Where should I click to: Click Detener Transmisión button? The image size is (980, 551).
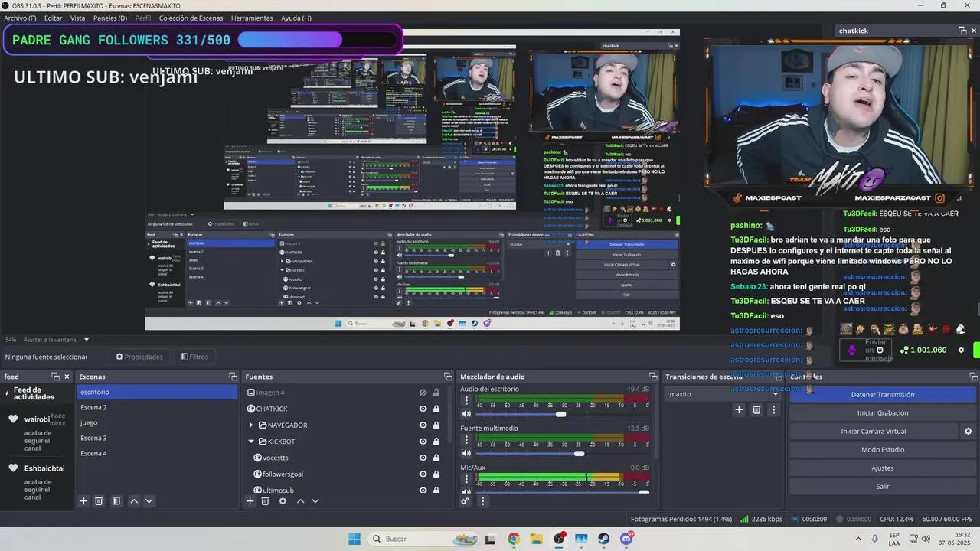(883, 395)
